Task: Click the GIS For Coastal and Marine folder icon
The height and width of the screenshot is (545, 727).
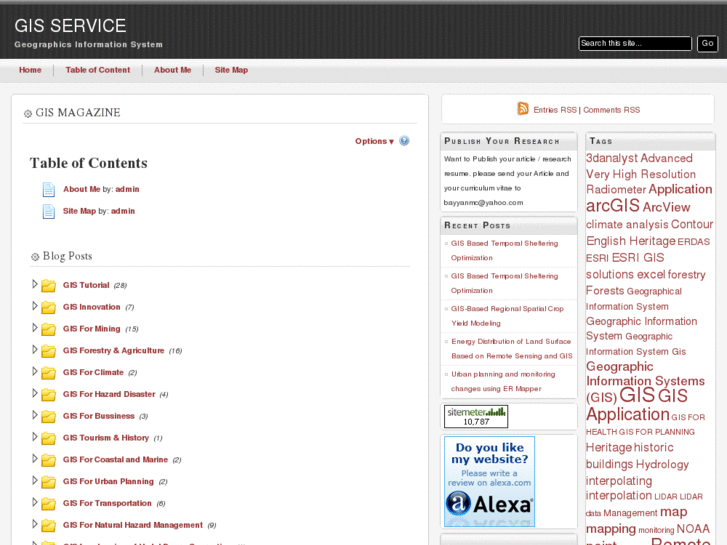Action: 48,460
